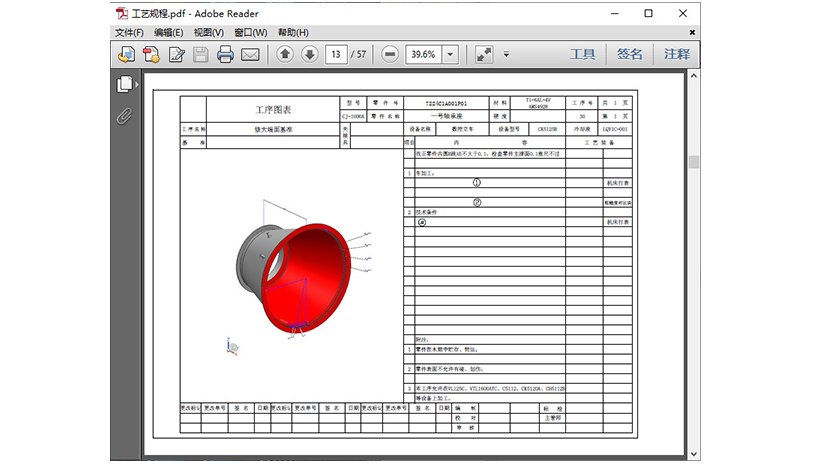Go to next page with down arrow
Image resolution: width=830 pixels, height=467 pixels.
309,55
